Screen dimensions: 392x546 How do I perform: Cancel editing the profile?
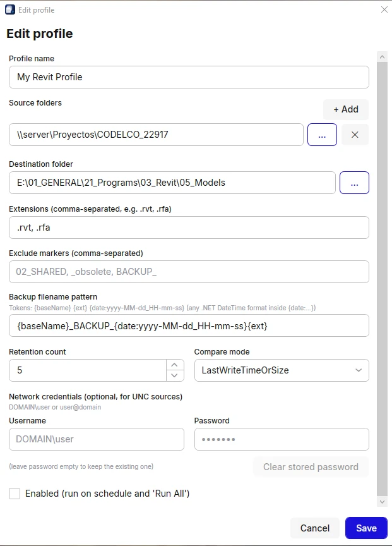[315, 528]
